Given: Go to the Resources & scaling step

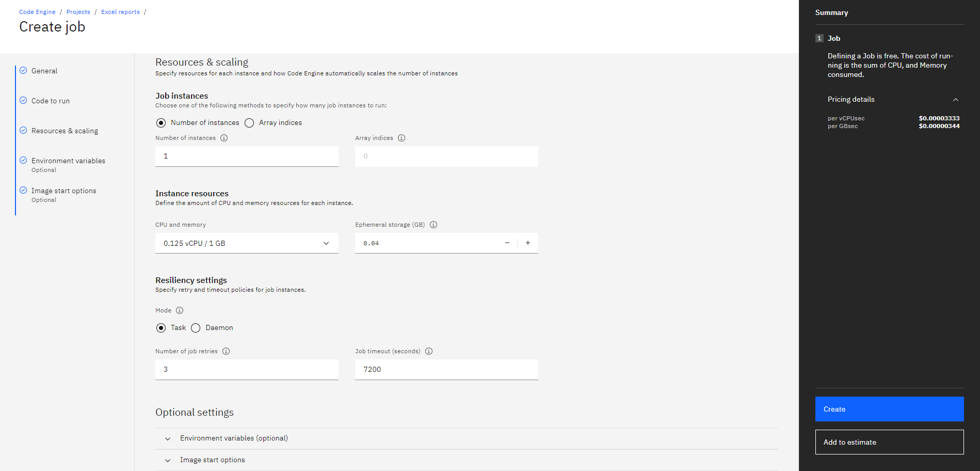Looking at the screenshot, I should (x=65, y=131).
